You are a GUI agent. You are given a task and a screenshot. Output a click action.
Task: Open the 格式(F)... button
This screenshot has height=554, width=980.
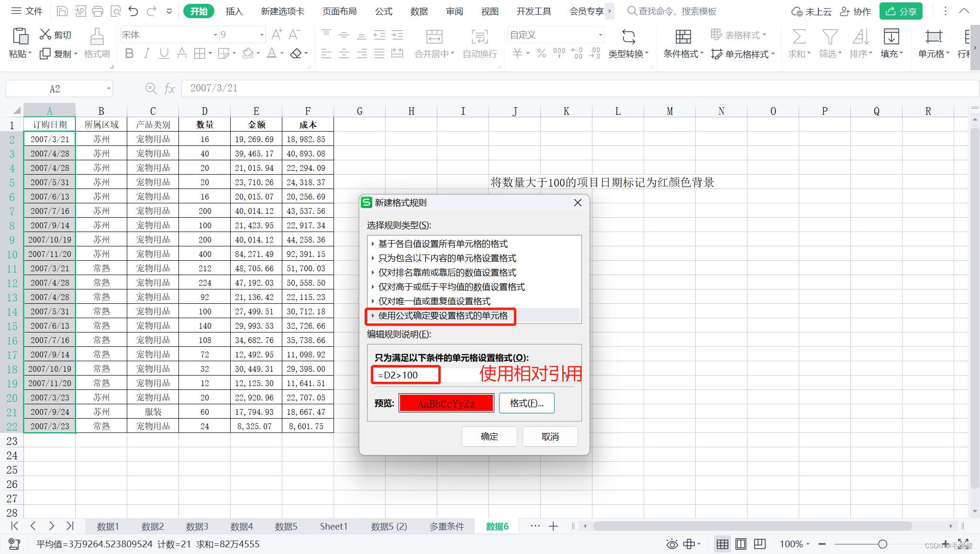click(526, 403)
